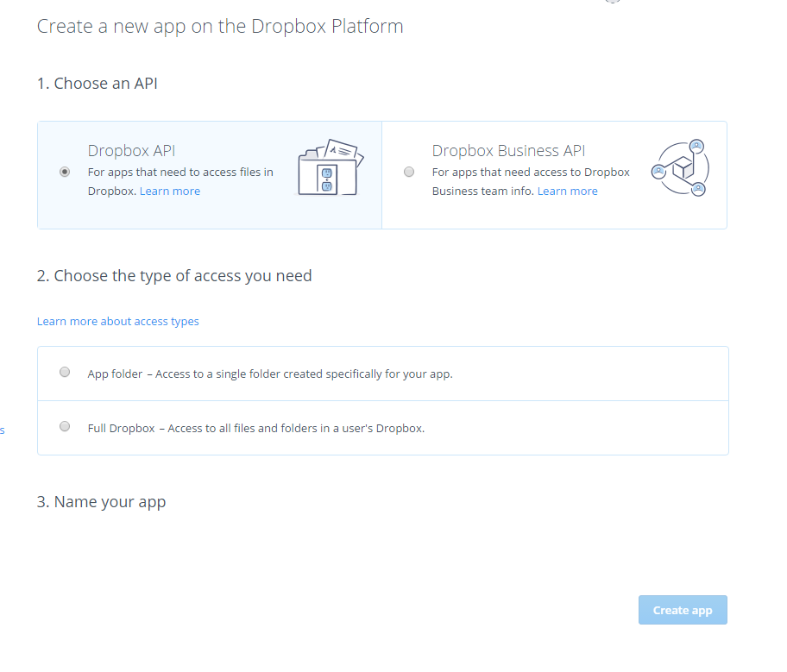The image size is (787, 672).
Task: Click the 'Full Dropbox' access description text
Action: [255, 428]
